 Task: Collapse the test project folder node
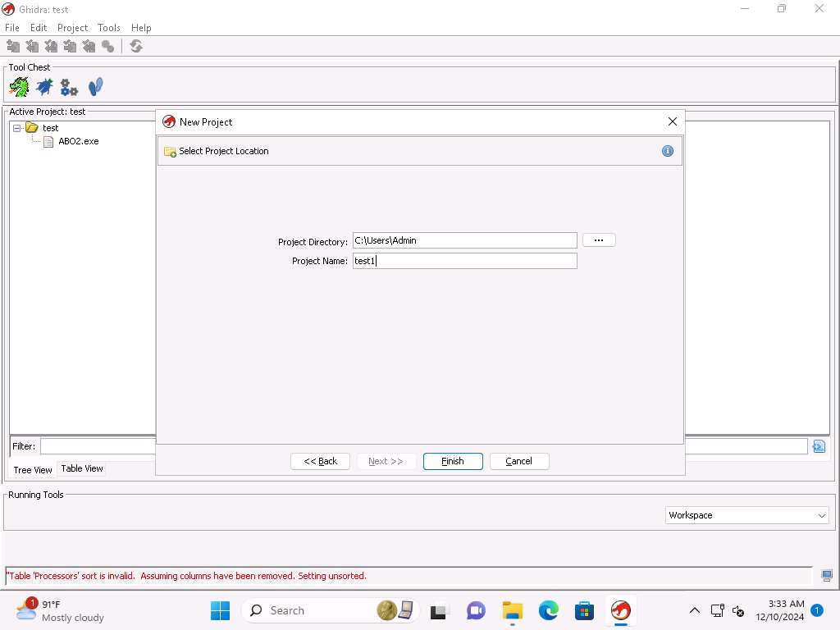(16, 128)
